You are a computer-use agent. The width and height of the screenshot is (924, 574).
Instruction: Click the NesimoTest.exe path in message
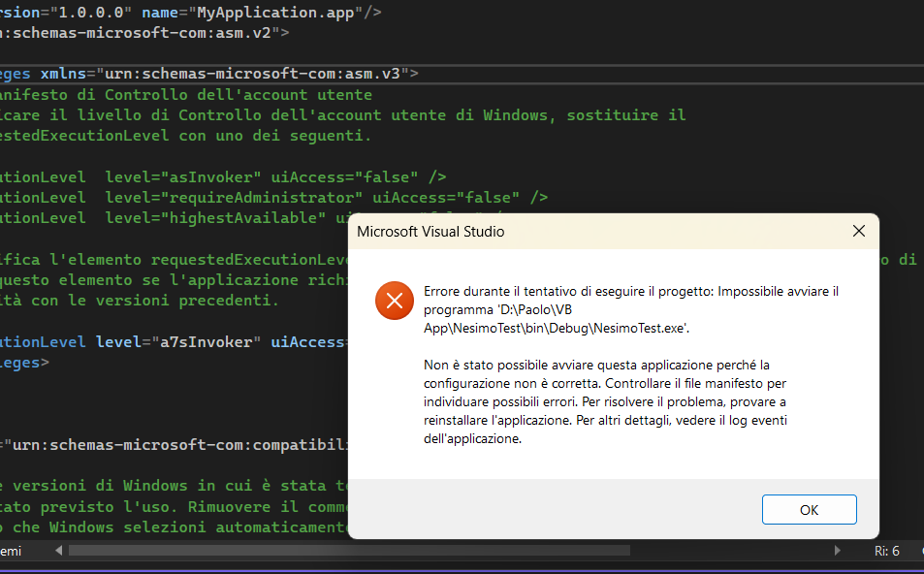pyautogui.click(x=557, y=319)
